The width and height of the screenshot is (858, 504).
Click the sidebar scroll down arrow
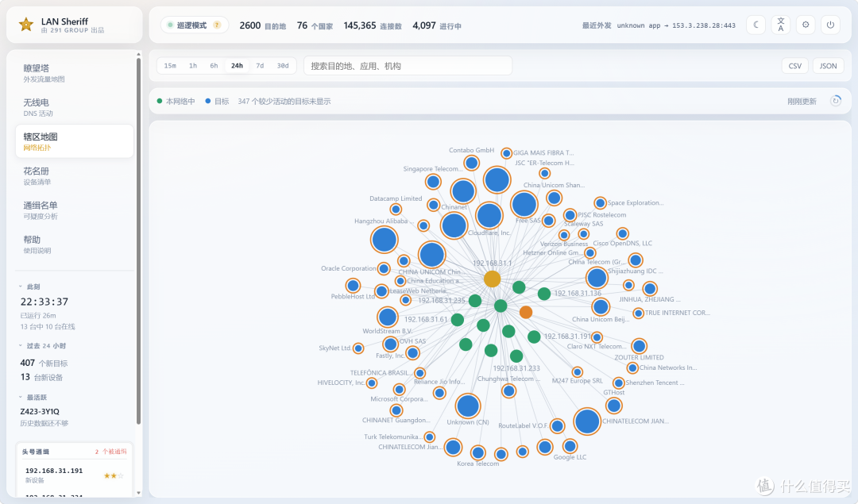138,493
